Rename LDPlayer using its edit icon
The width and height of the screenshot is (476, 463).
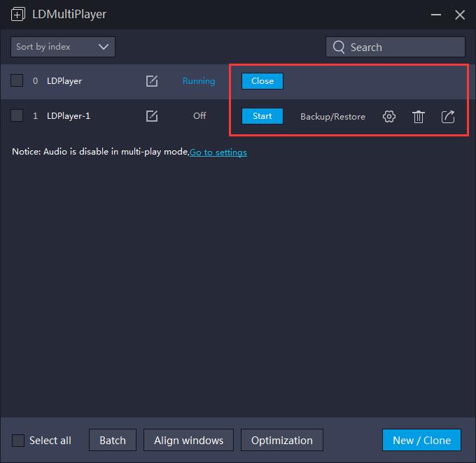point(152,81)
